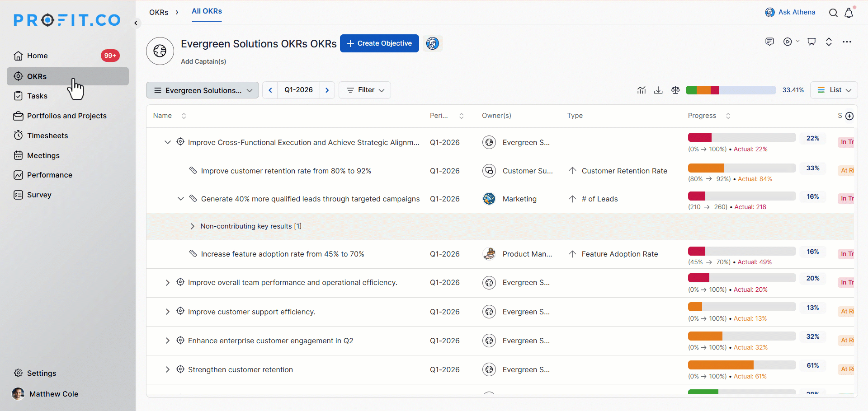Click the overall 33.41% progress bar
Screen dimensions: 868x411
pyautogui.click(x=731, y=90)
